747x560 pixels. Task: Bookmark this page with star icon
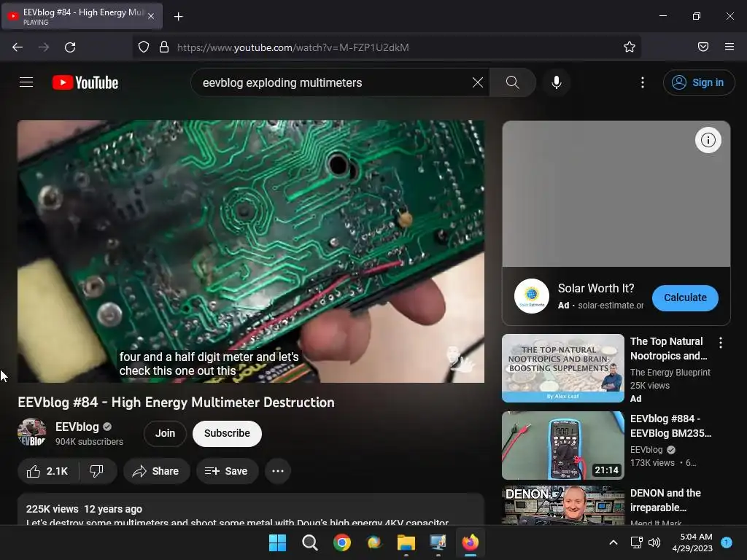click(x=630, y=47)
